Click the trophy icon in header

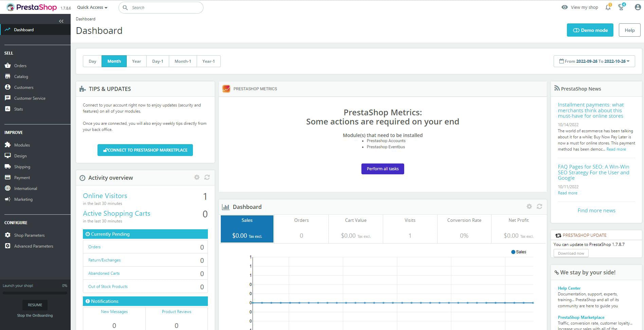pyautogui.click(x=621, y=7)
